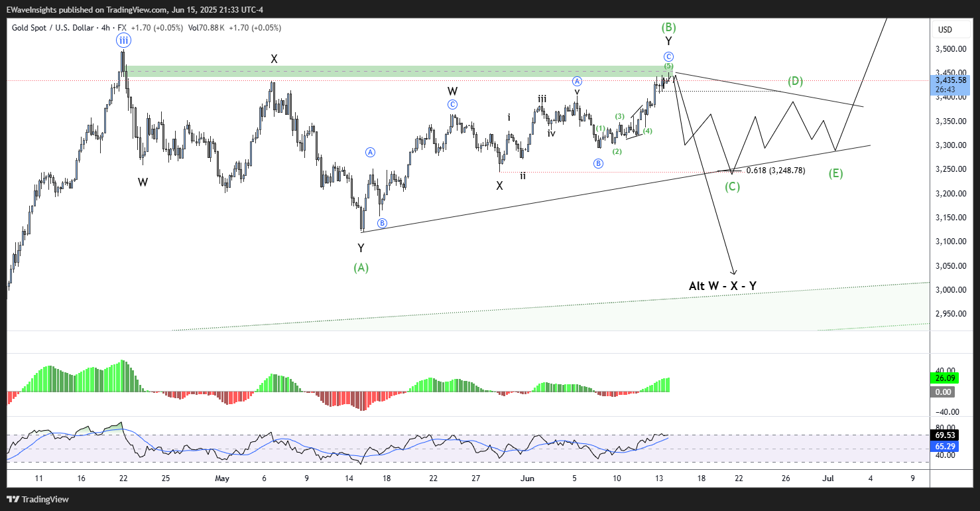Click the 26 date label on time axis

[786, 478]
